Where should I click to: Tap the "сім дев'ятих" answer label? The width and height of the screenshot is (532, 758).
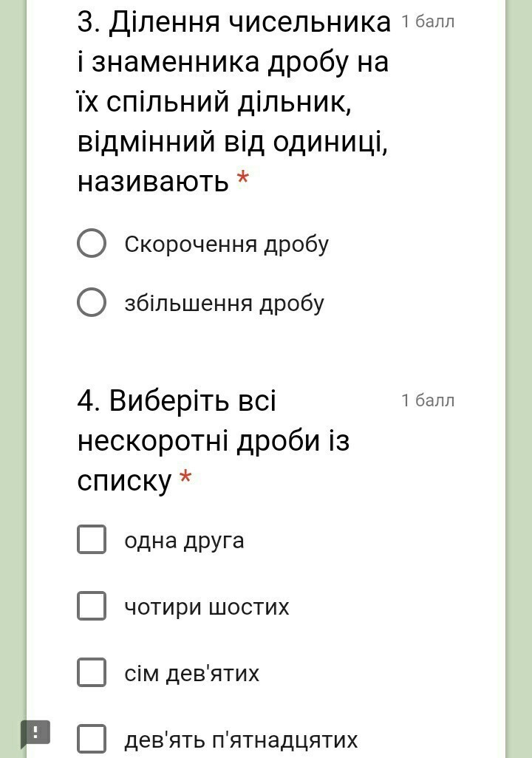pyautogui.click(x=192, y=674)
